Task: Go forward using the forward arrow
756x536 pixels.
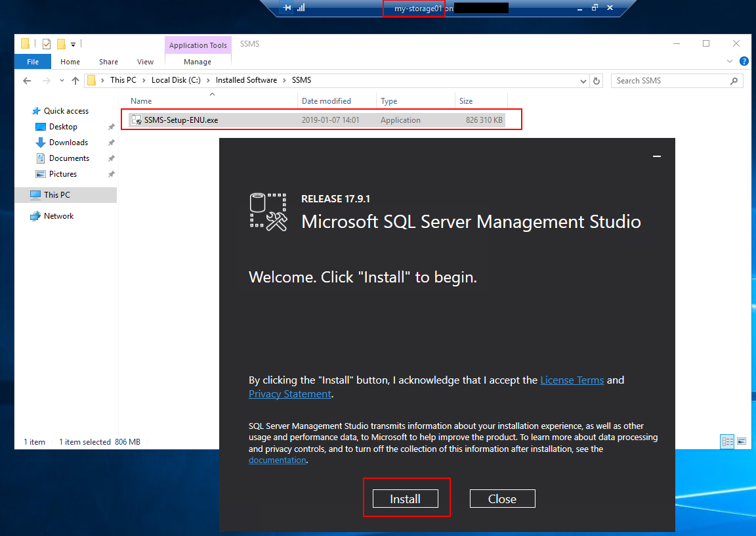Action: 47,81
